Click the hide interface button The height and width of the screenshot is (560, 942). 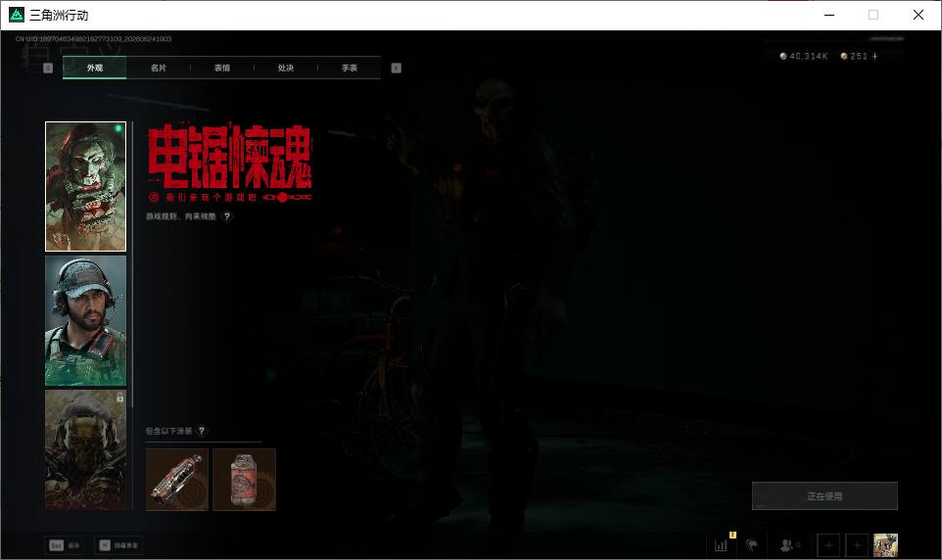pos(118,545)
